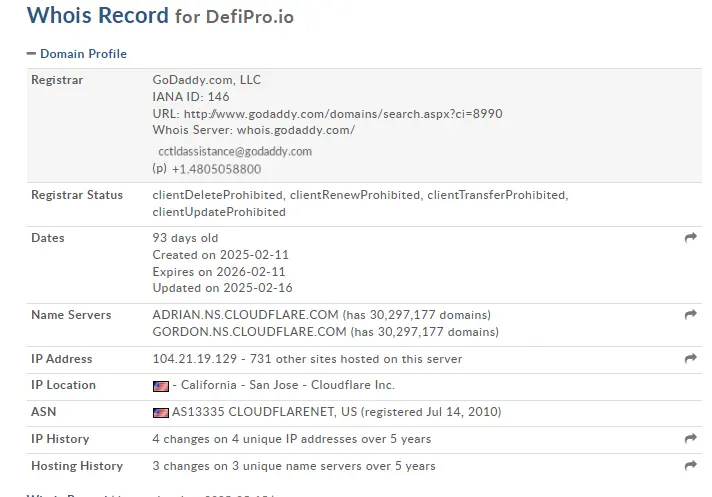Click the 4 changes on 4 unique IP addresses text
This screenshot has width=712, height=497.
coord(291,439)
